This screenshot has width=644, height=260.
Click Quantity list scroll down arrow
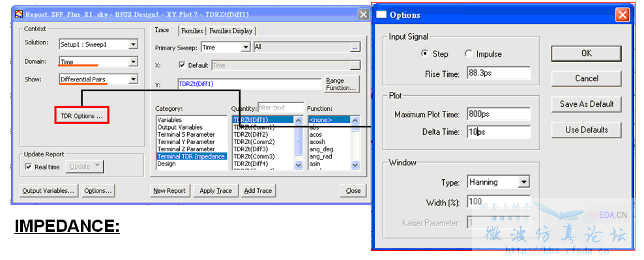coord(299,165)
